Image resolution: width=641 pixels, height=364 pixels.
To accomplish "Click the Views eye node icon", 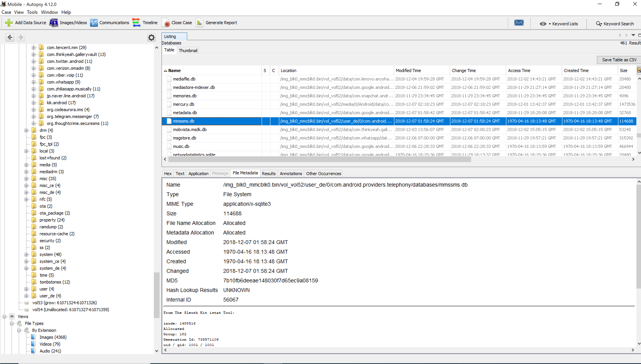I will (x=12, y=316).
